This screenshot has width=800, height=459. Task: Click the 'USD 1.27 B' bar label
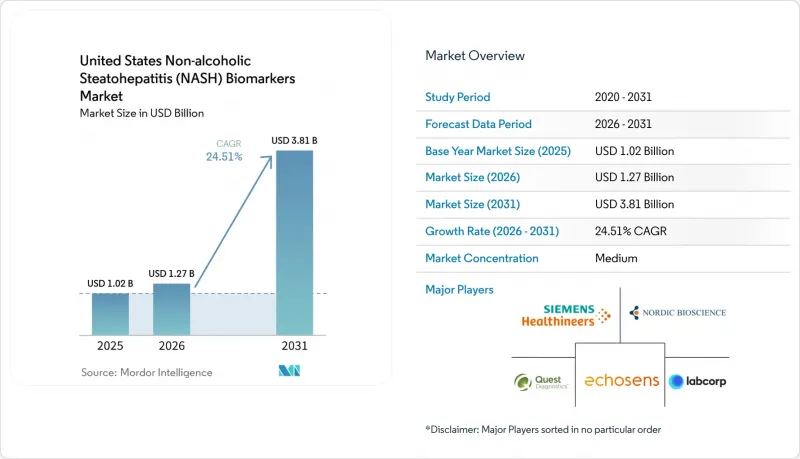pyautogui.click(x=171, y=273)
